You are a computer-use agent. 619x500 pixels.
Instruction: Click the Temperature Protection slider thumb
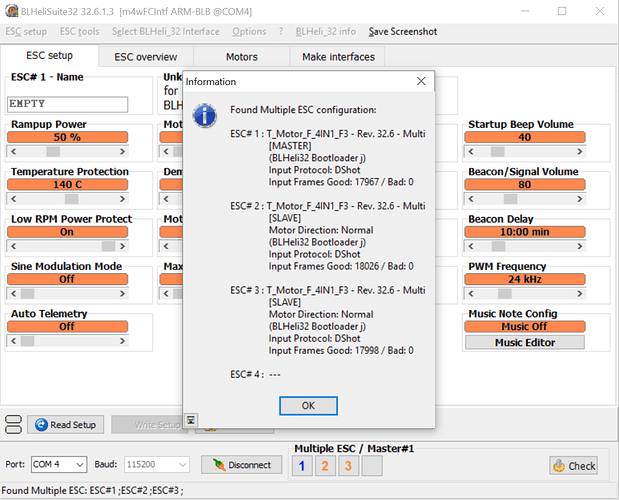(71, 199)
